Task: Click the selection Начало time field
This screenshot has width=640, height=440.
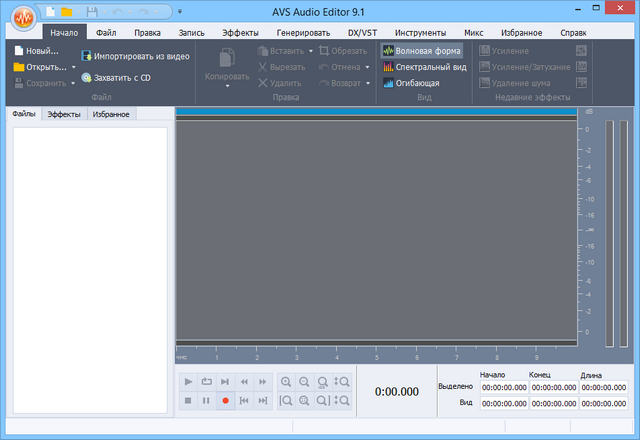Action: [504, 387]
